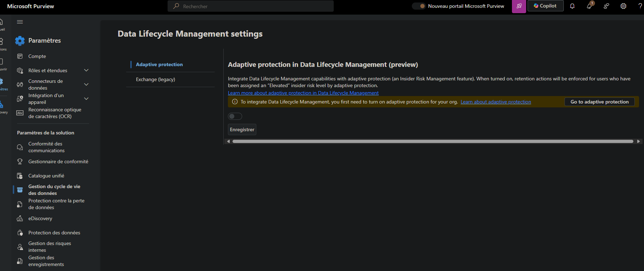Open the alerts bell with badge
The image size is (644, 271).
click(589, 6)
